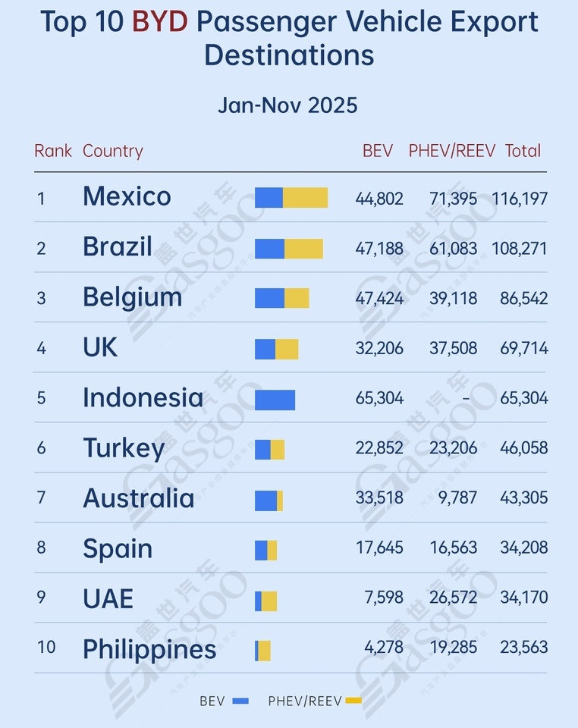Select the Spain country name
Screen dimensions: 578x728
(118, 548)
